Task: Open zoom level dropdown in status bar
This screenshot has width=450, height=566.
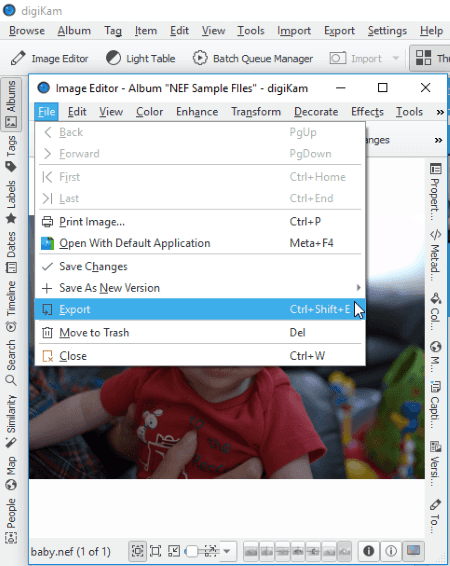Action: [227, 551]
